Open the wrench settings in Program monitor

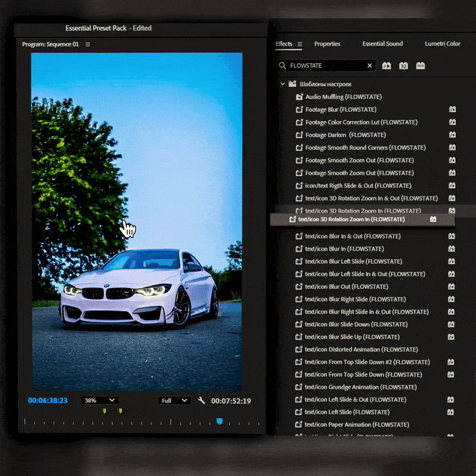click(x=201, y=400)
